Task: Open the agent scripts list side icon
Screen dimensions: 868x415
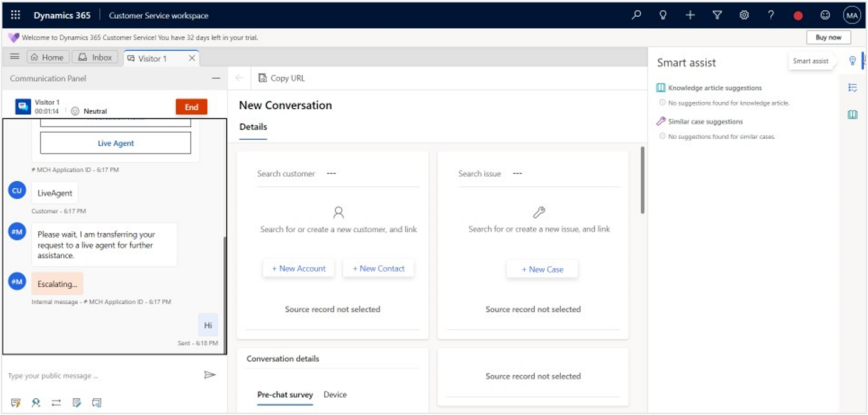Action: coord(852,88)
